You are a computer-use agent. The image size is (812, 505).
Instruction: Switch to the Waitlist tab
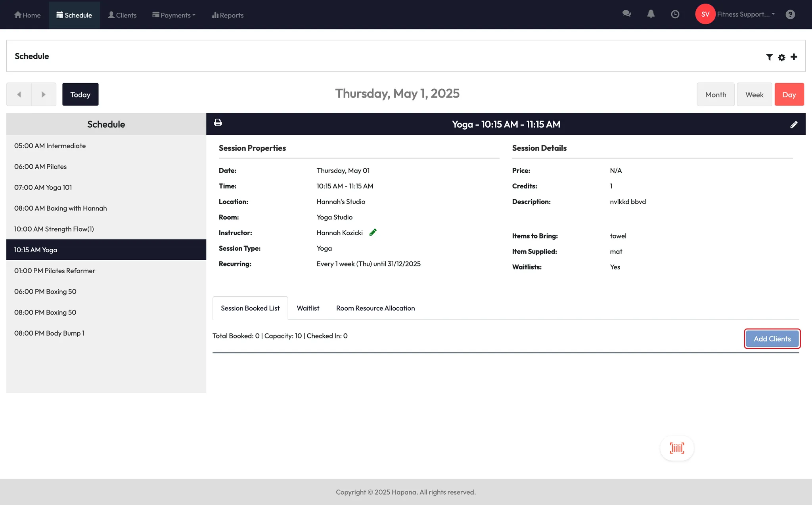pos(308,308)
